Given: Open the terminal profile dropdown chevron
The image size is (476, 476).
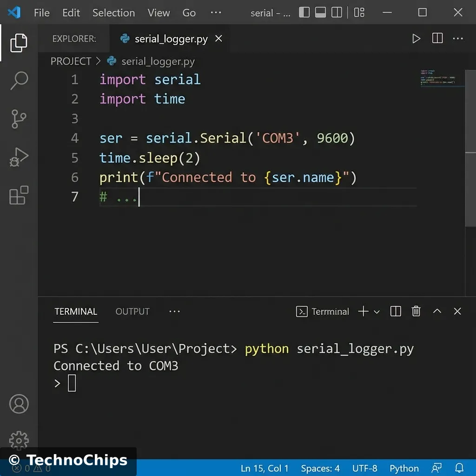Looking at the screenshot, I should pos(377,312).
